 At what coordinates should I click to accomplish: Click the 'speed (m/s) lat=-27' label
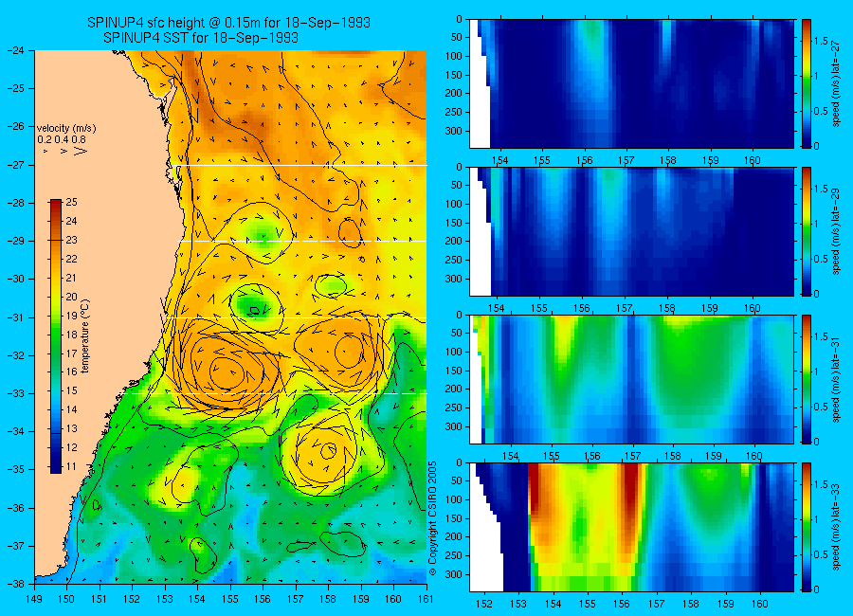pos(837,83)
